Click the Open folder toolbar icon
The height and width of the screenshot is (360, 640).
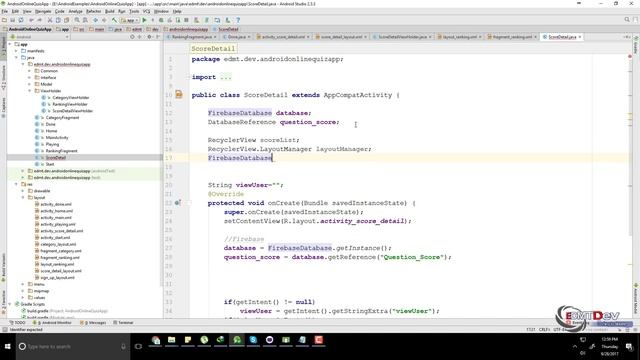(x=4, y=20)
